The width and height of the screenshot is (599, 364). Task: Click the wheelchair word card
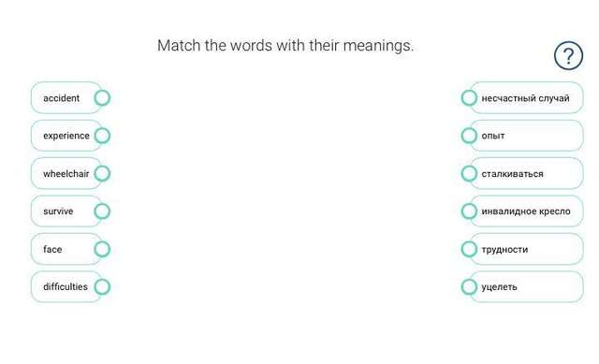tap(66, 173)
